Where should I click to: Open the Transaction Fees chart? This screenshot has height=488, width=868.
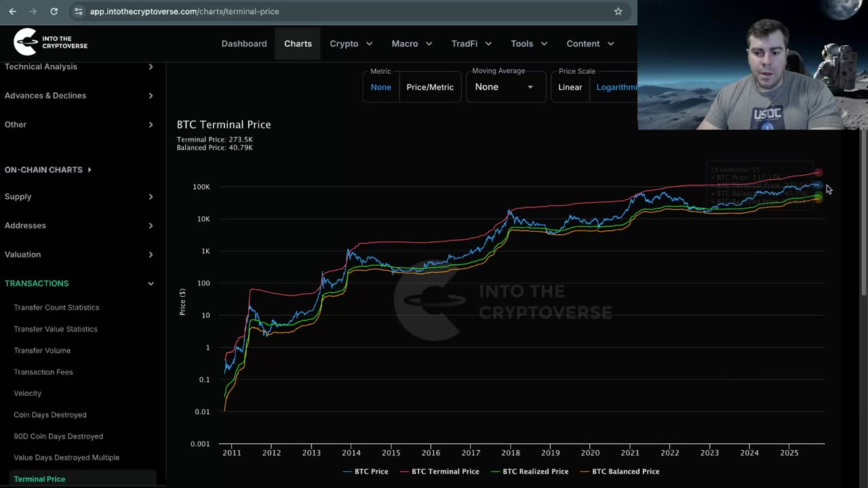43,372
